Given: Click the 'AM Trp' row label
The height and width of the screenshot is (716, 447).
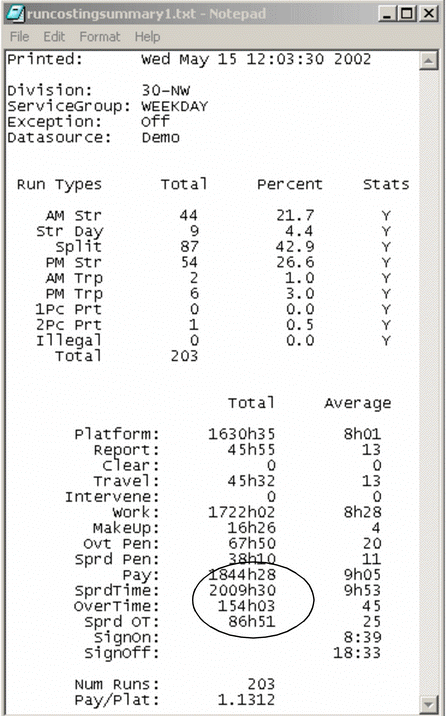Looking at the screenshot, I should pos(74,278).
